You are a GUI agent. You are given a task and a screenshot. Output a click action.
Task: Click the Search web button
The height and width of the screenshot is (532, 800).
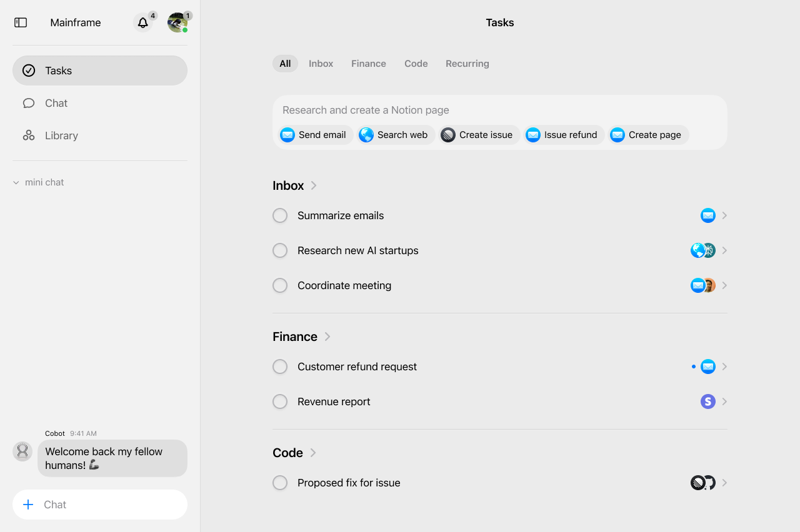(395, 135)
